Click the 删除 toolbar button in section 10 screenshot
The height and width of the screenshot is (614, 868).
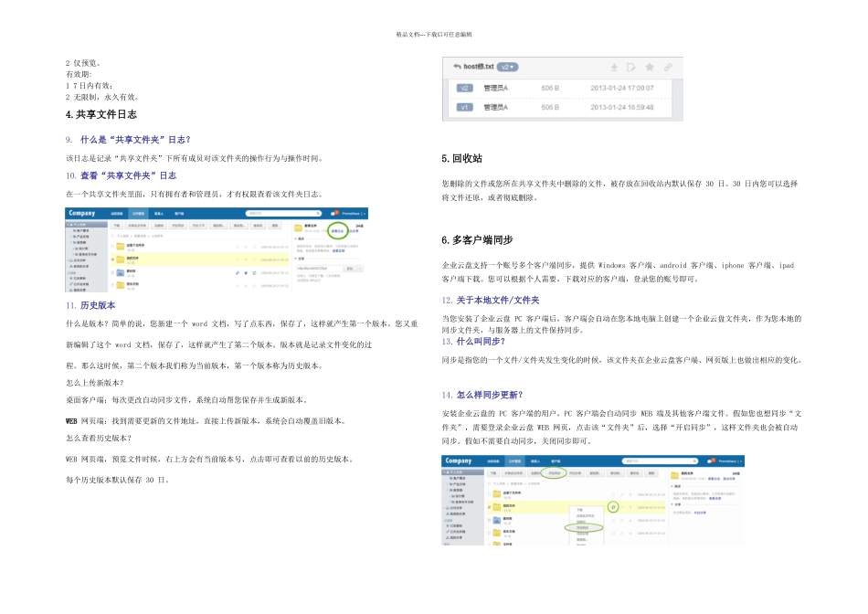click(275, 226)
